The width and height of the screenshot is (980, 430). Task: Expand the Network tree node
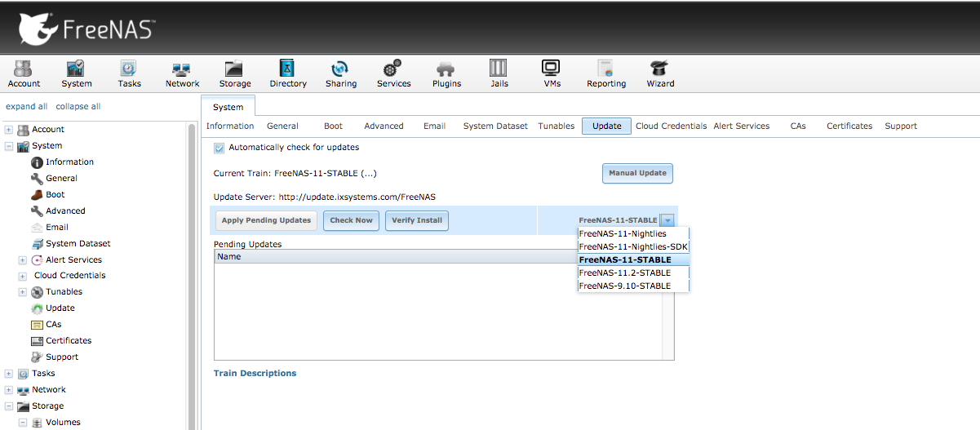[x=9, y=390]
